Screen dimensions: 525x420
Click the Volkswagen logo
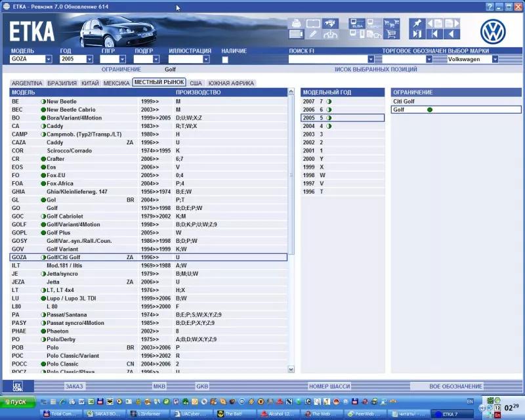493,31
